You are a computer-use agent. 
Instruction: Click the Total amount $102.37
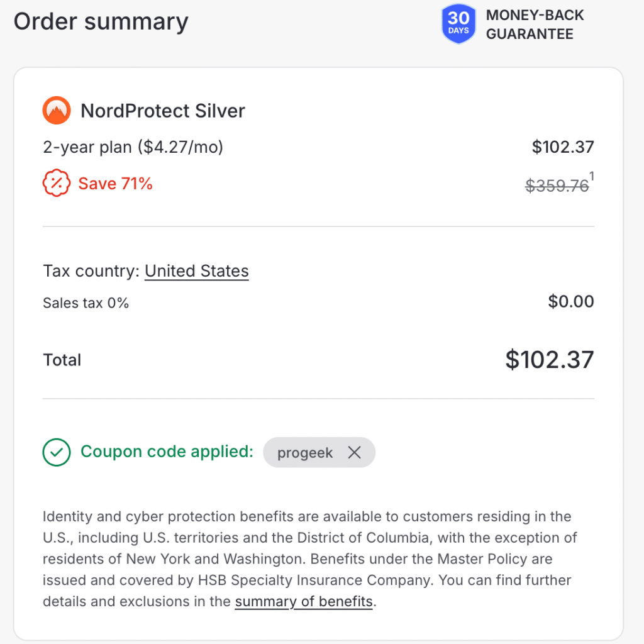pyautogui.click(x=549, y=359)
